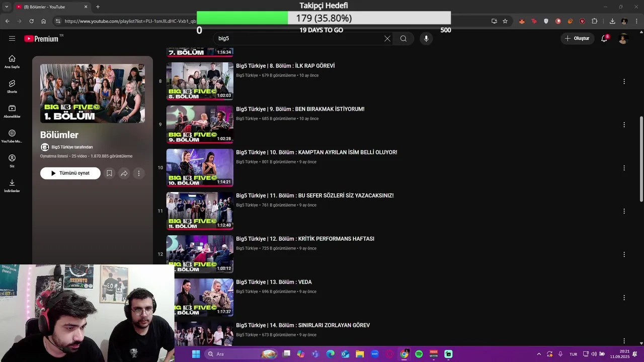
Task: Open İndirilenler in the sidebar
Action: pos(12,186)
